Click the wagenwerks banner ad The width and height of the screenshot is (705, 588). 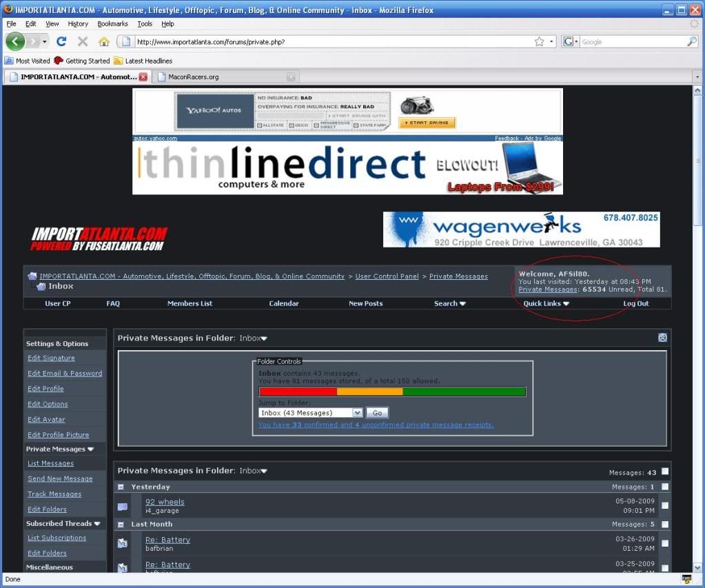521,230
